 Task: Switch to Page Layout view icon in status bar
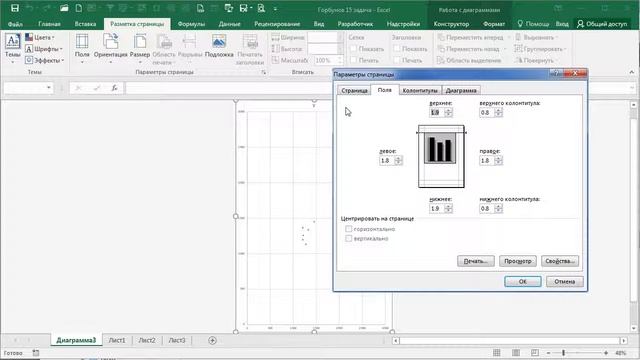click(516, 353)
